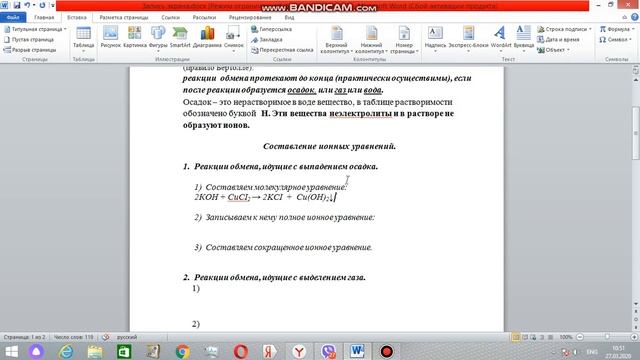The image size is (640, 360).
Task: Open Титульная страница cover page dropdown
Action: 35,29
